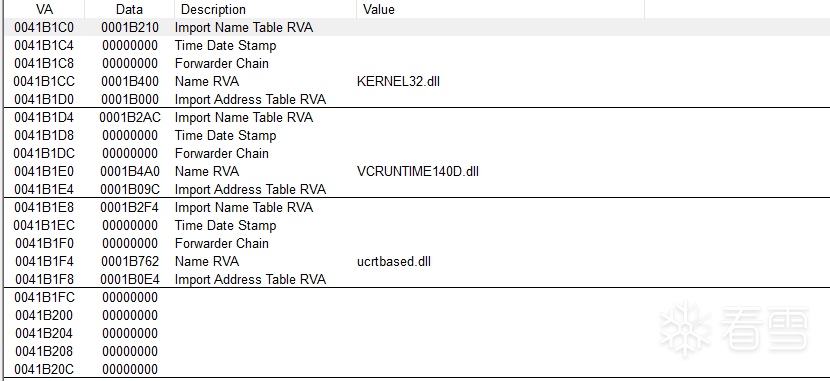Screen dimensions: 830x381
Task: Select row with VA 0041B1C4 Time Date Stamp
Action: [417, 45]
